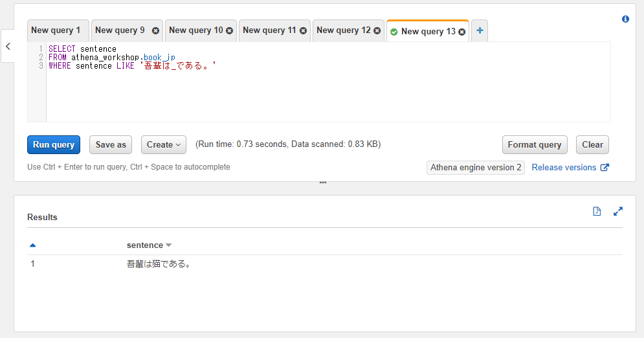The height and width of the screenshot is (338, 644).
Task: Open the Create dropdown
Action: click(x=164, y=144)
